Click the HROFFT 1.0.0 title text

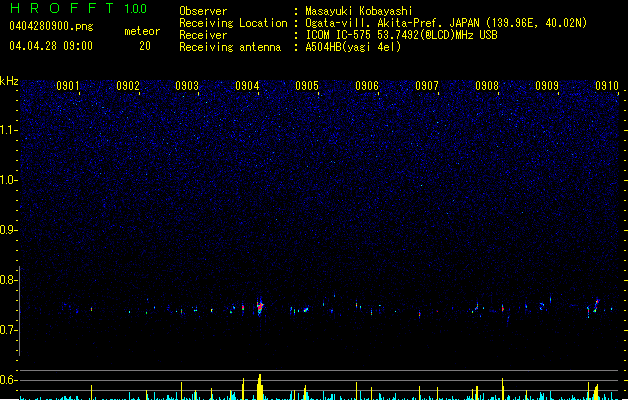pos(79,8)
